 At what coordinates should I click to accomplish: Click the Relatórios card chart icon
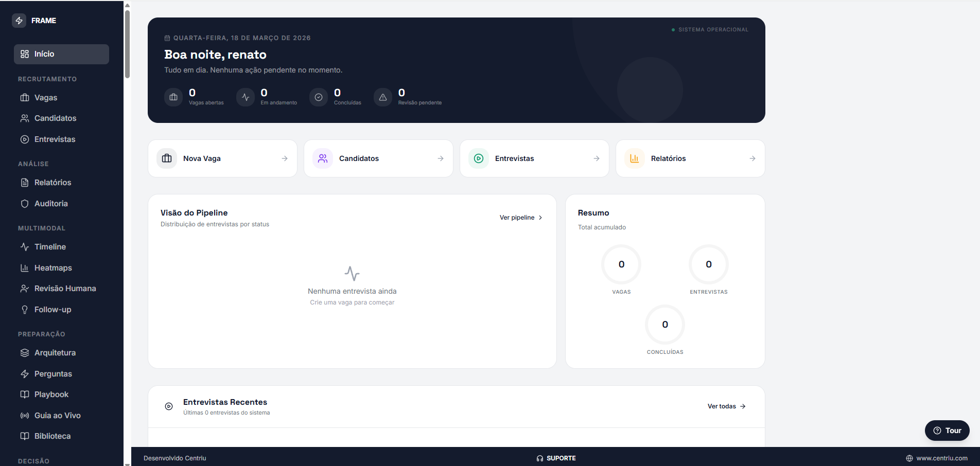(x=635, y=158)
